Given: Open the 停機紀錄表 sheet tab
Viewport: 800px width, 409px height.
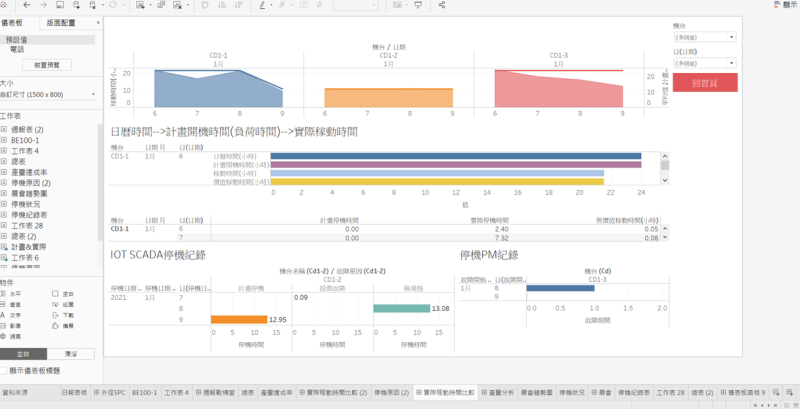Looking at the screenshot, I should click(634, 393).
